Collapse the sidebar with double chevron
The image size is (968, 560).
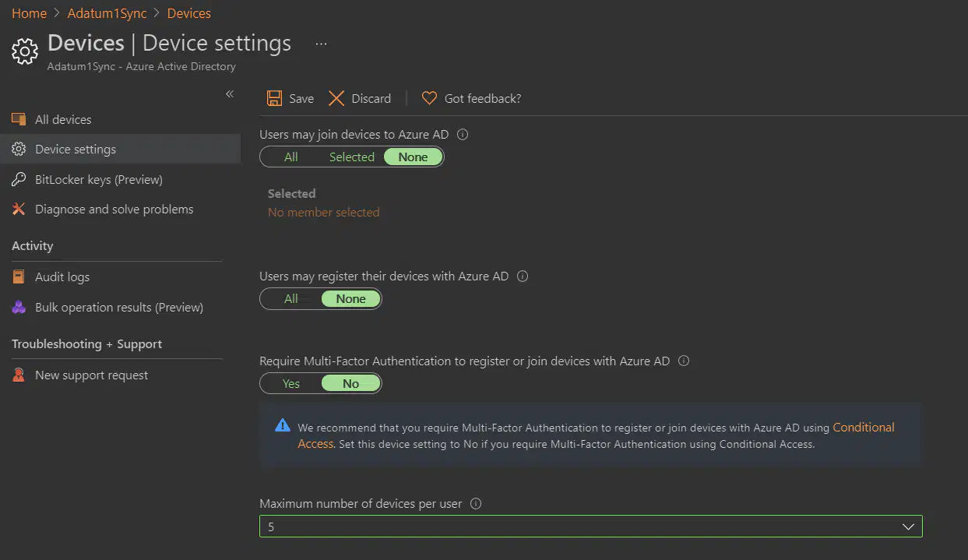pos(230,93)
